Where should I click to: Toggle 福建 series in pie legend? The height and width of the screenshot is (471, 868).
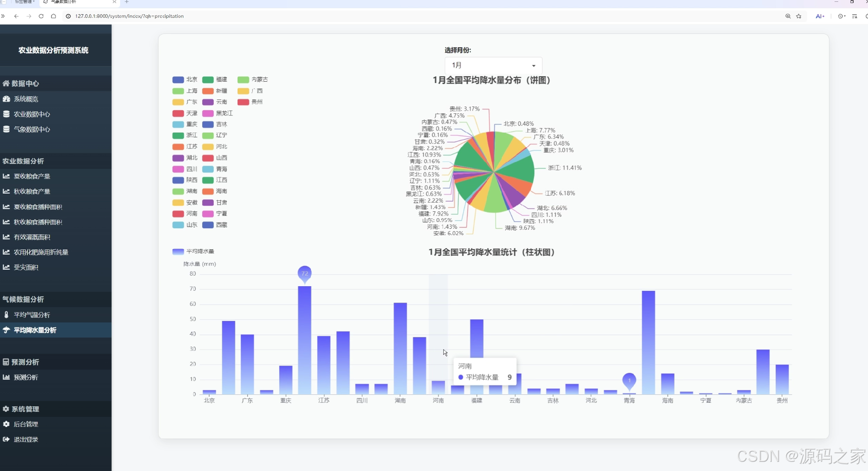215,80
